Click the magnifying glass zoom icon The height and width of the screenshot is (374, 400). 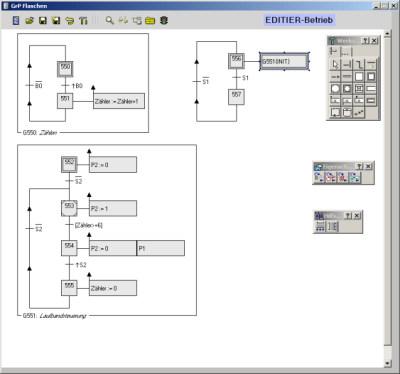point(109,20)
